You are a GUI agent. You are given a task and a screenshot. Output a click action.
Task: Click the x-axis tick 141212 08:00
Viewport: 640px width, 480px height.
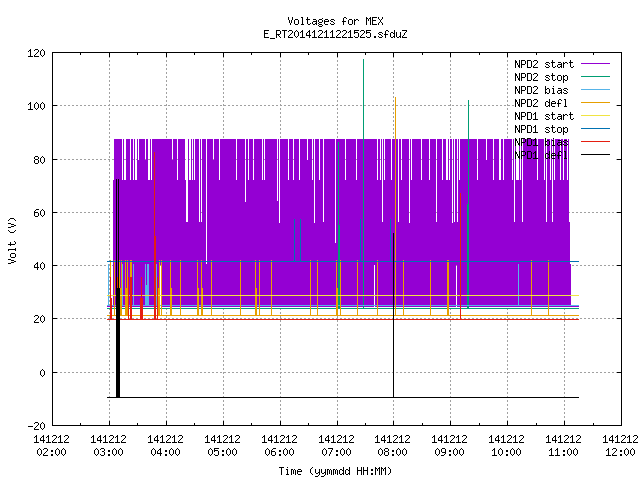393,446
